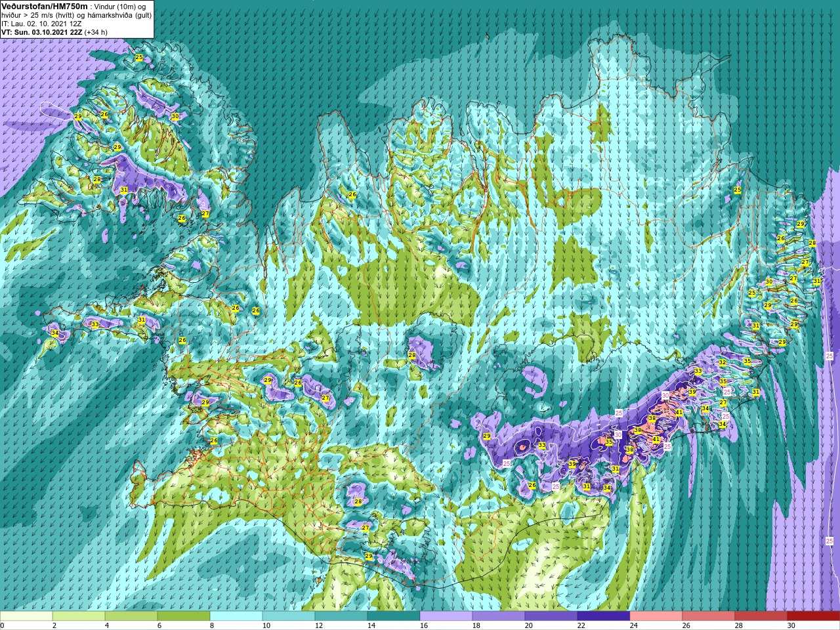Pick the 26–28 m/s salmon legend swatch
The image size is (840, 630).
click(709, 616)
